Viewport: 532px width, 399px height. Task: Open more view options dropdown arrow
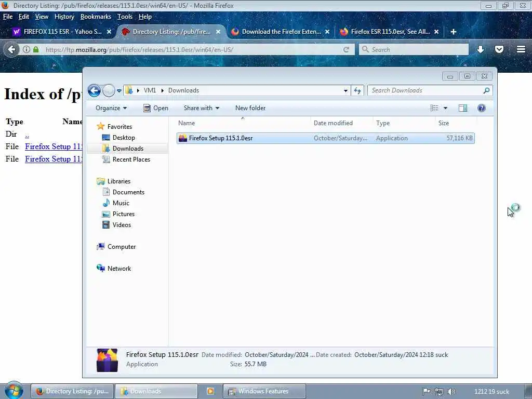point(445,108)
